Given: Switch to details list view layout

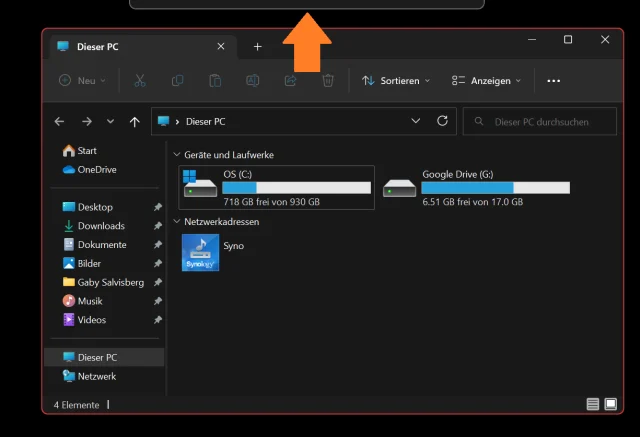Looking at the screenshot, I should pyautogui.click(x=593, y=405).
